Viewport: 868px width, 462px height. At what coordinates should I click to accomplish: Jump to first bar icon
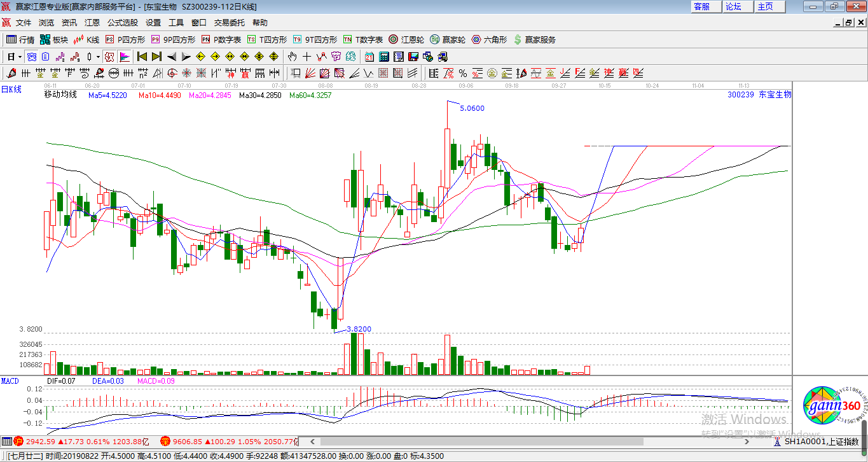pyautogui.click(x=142, y=57)
